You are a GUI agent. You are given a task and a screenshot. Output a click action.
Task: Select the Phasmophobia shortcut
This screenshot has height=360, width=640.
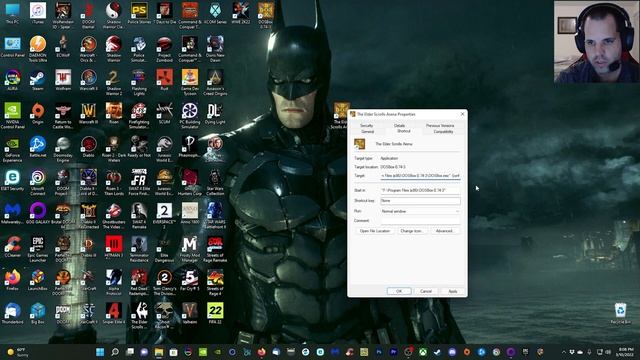pyautogui.click(x=190, y=147)
